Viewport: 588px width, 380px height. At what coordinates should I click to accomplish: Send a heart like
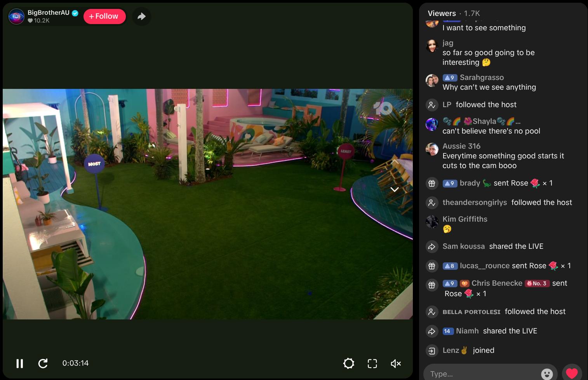coord(572,373)
